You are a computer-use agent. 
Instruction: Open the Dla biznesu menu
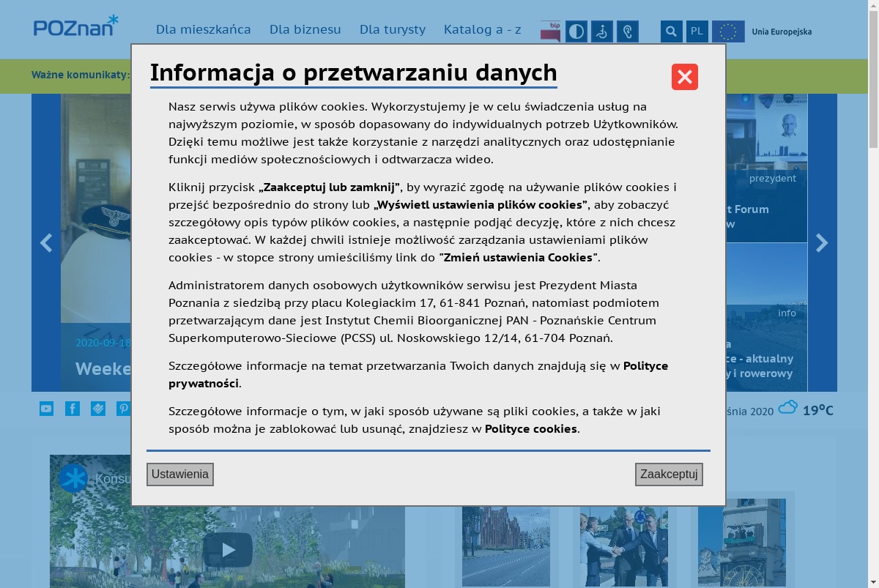point(305,29)
